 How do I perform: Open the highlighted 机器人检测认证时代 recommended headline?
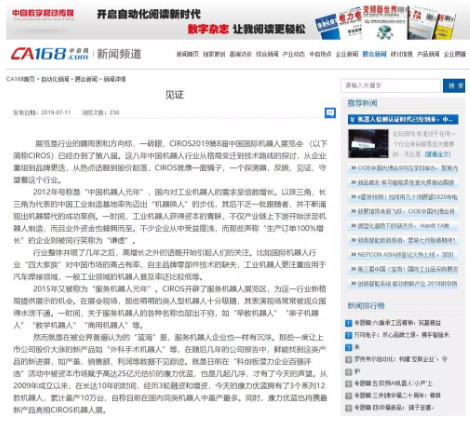pyautogui.click(x=403, y=119)
